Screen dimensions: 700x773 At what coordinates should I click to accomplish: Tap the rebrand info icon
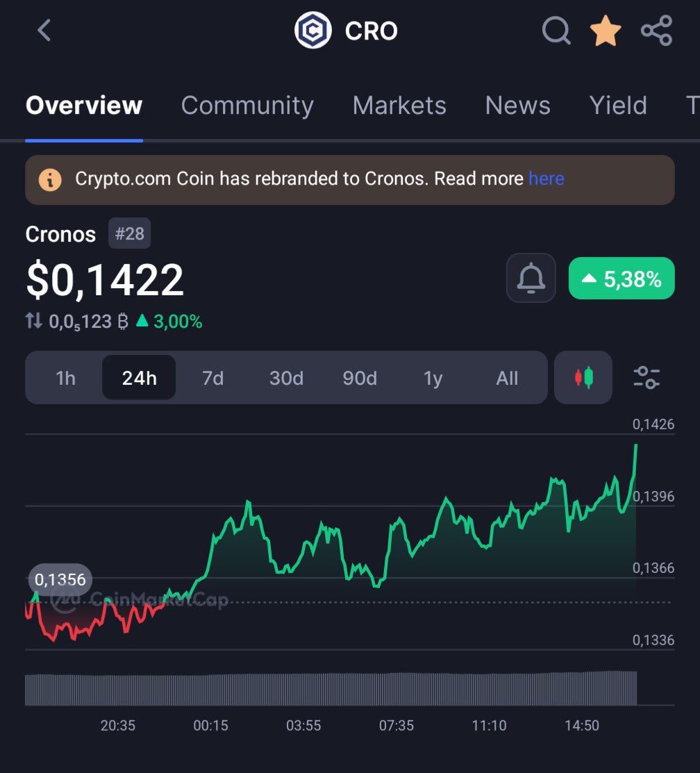click(x=50, y=179)
